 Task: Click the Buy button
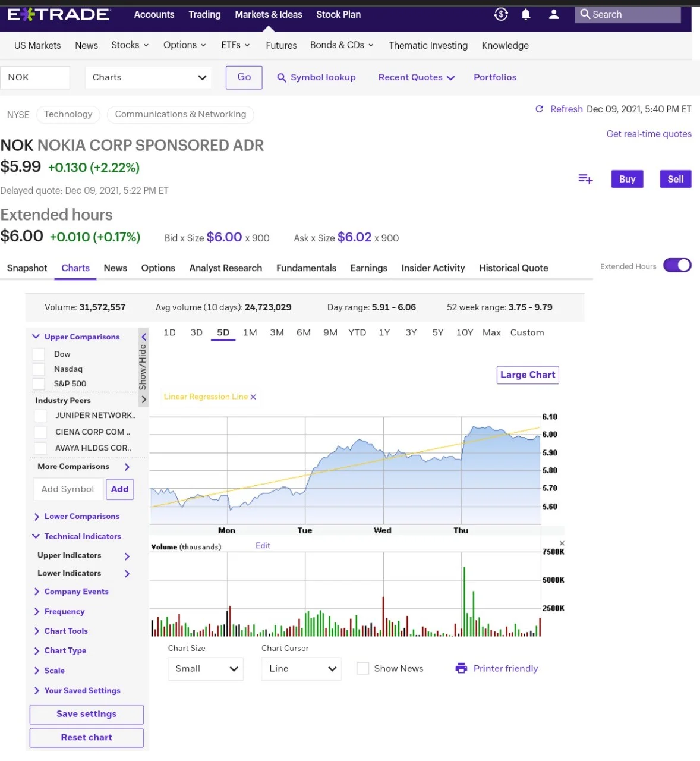628,179
